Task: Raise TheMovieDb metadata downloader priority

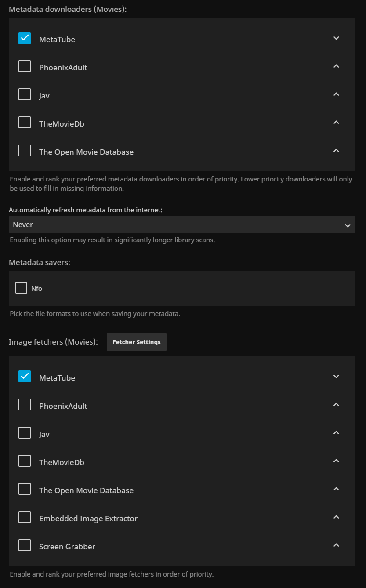Action: [x=336, y=123]
